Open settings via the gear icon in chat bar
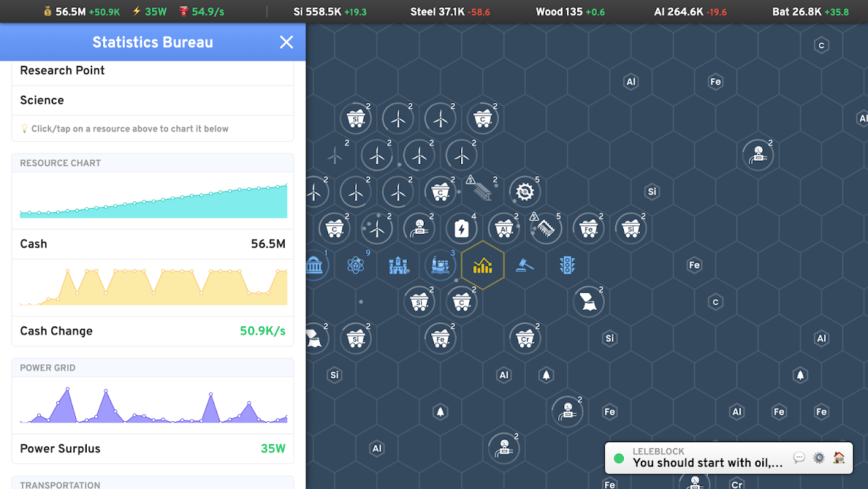Screen dimensions: 868x489 tap(818, 458)
